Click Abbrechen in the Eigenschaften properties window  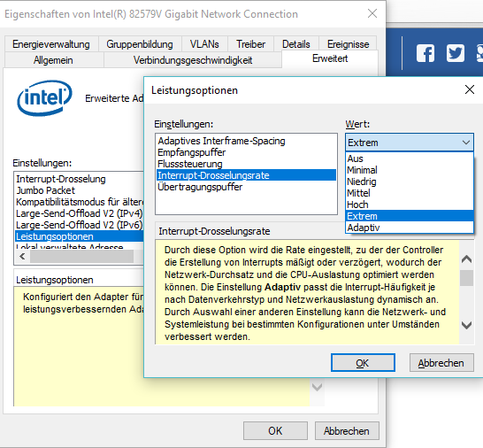[347, 430]
